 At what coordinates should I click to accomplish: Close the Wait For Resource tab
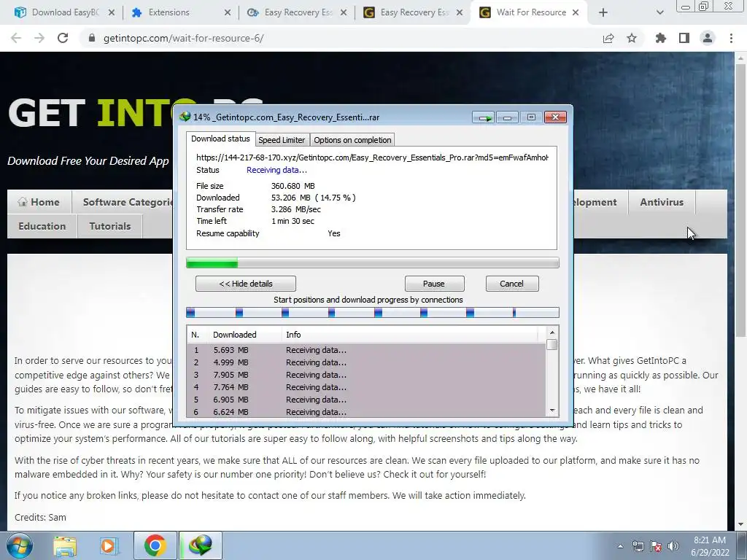tap(576, 13)
